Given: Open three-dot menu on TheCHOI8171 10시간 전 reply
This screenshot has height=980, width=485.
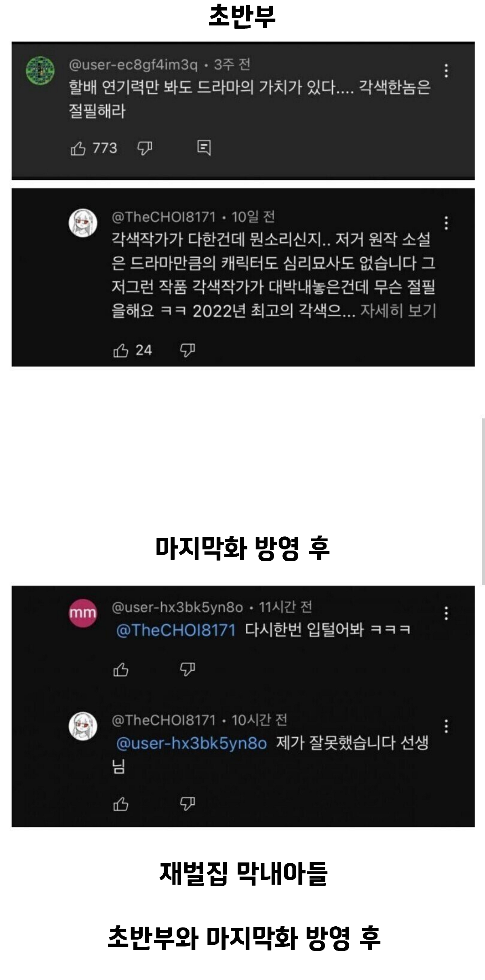Looking at the screenshot, I should pos(446,726).
